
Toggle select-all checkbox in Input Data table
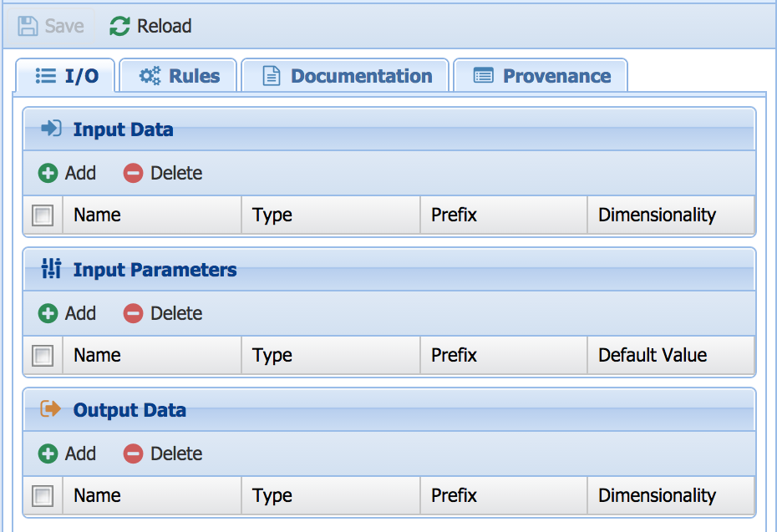[x=43, y=215]
